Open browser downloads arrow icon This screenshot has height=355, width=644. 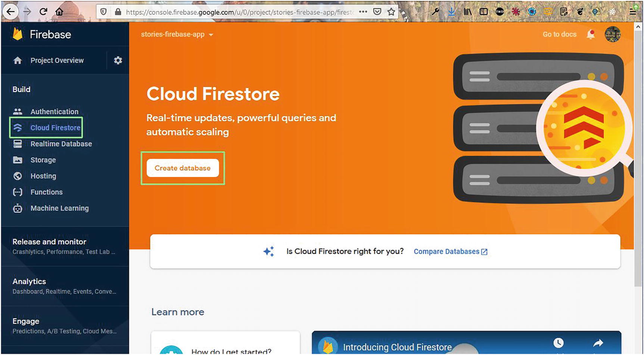[x=451, y=12]
